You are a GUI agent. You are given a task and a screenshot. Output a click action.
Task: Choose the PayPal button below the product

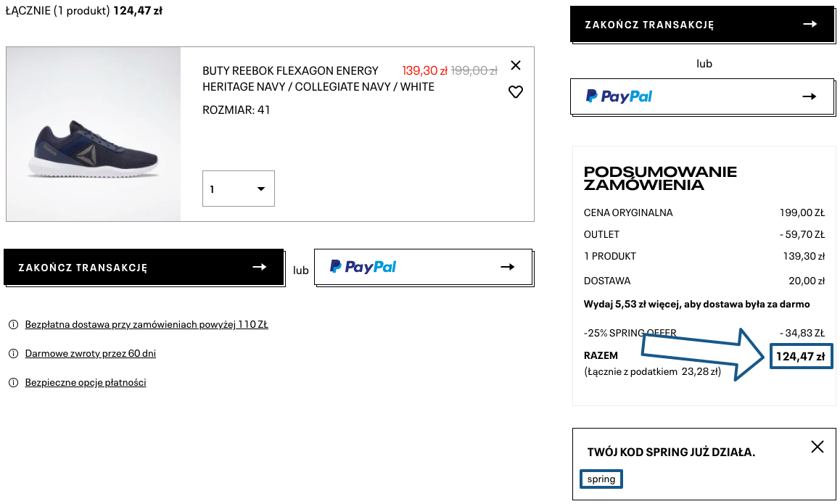click(424, 268)
